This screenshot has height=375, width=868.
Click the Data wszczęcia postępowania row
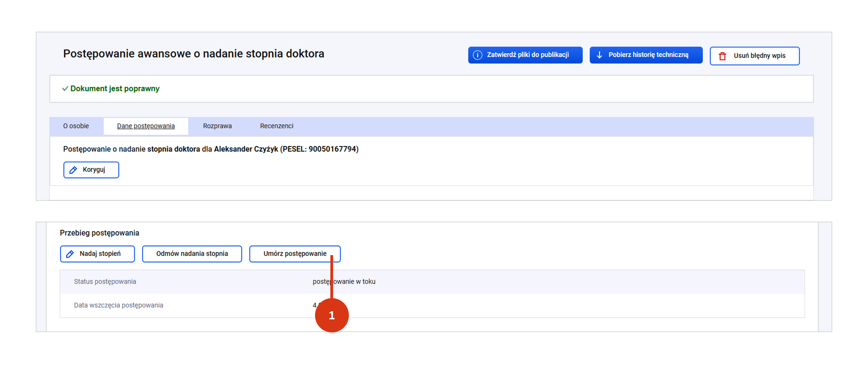click(x=119, y=305)
